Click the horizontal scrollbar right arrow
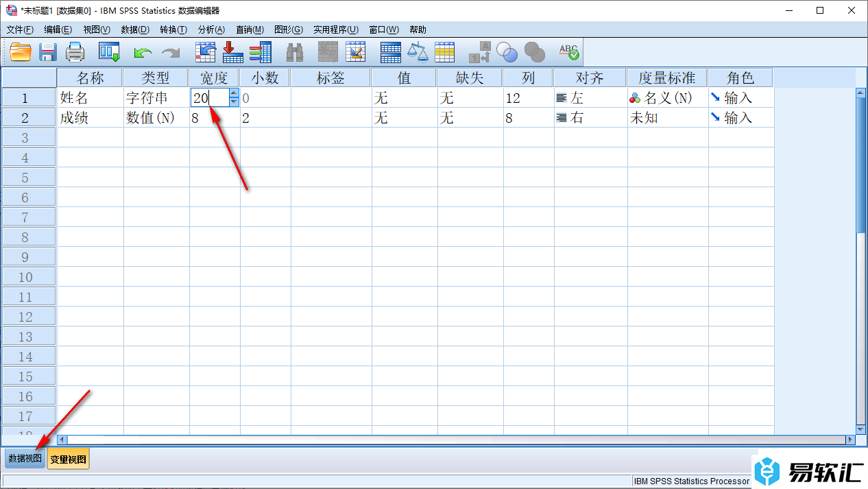The width and height of the screenshot is (868, 489). click(x=851, y=440)
